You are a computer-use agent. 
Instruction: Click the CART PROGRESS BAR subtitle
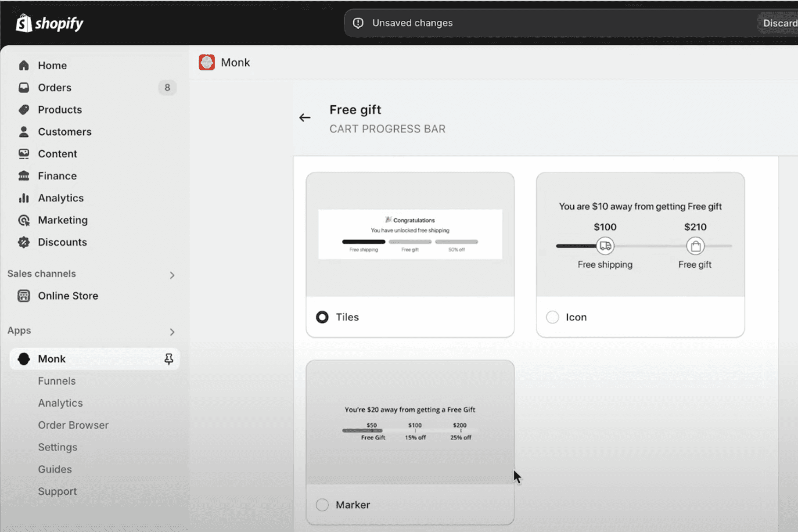[x=388, y=129]
